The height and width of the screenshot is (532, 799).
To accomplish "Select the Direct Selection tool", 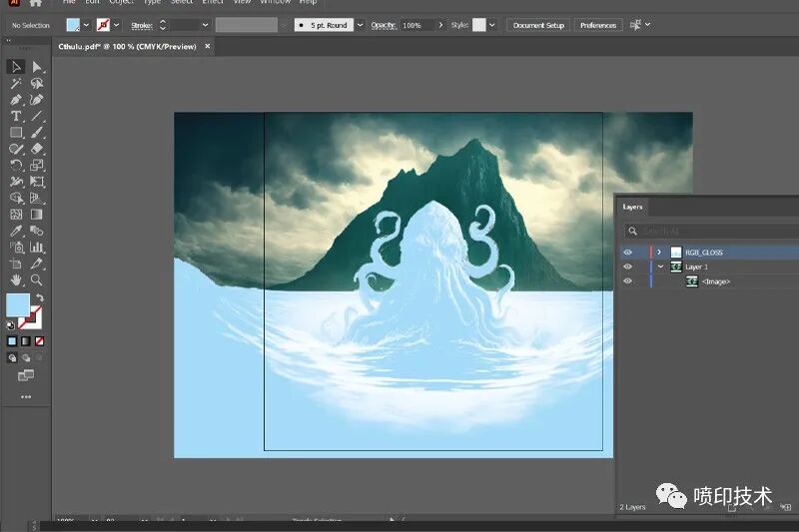I will point(37,67).
